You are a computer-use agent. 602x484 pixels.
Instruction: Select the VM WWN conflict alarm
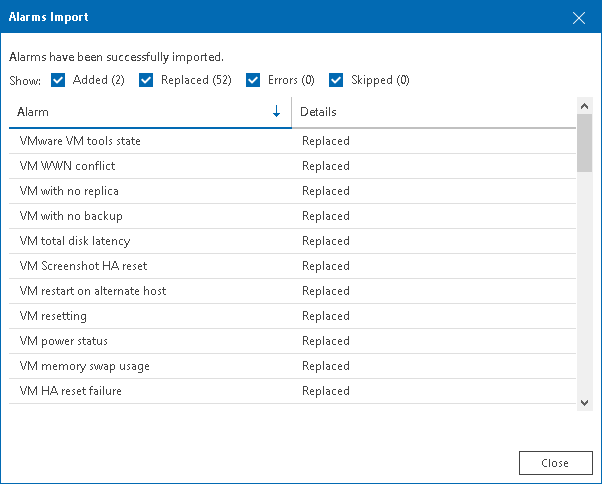tap(293, 166)
